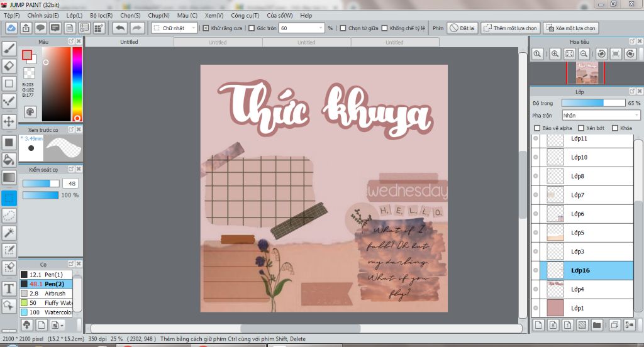The width and height of the screenshot is (644, 347).
Task: Click the brush size value field 48
Action: point(70,184)
